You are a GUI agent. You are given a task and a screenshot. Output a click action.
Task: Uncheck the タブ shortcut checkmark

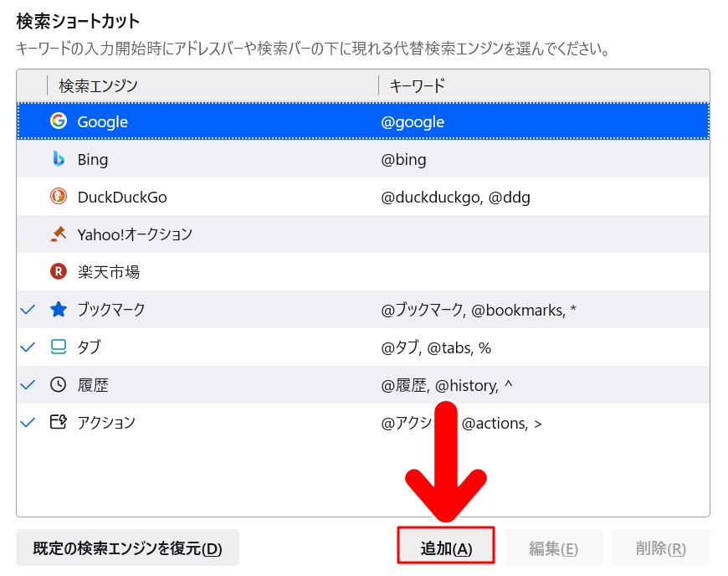(x=28, y=347)
